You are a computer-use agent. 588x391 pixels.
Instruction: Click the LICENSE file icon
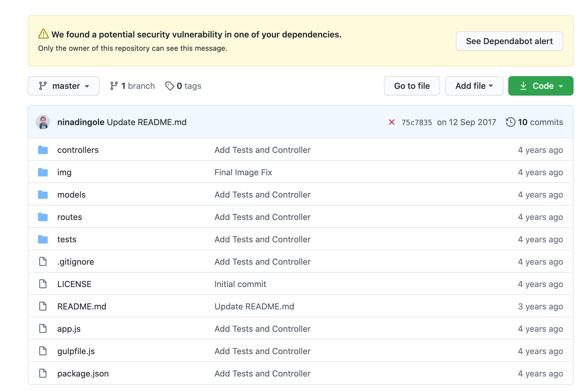43,284
